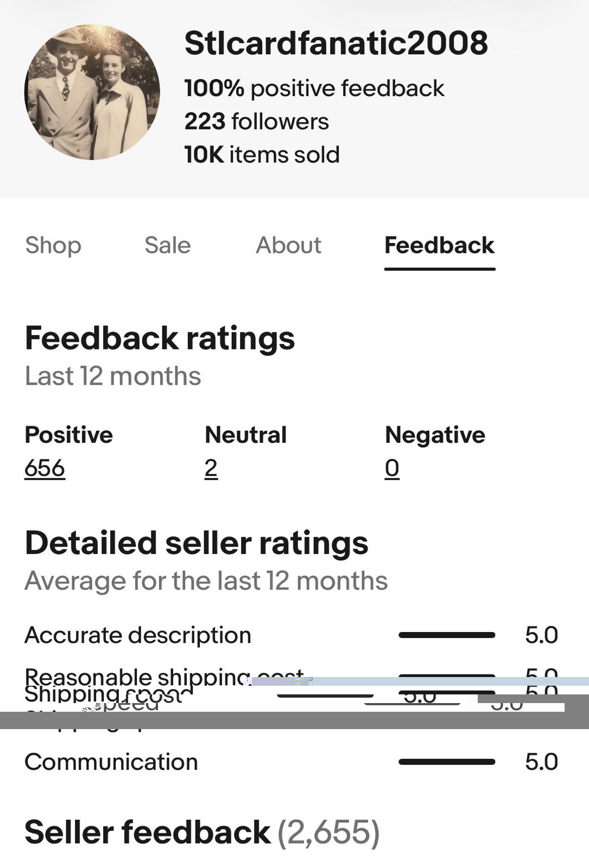
Task: Click the Communication rating bar
Action: coord(447,762)
